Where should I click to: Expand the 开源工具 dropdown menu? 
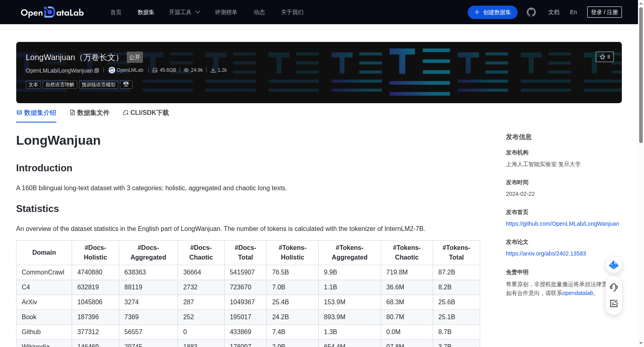[184, 12]
